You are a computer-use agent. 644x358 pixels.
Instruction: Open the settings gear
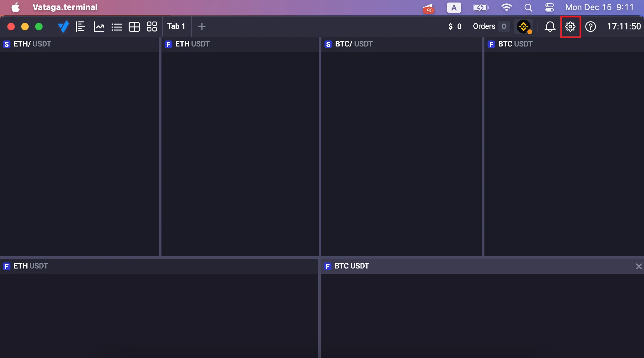click(570, 27)
